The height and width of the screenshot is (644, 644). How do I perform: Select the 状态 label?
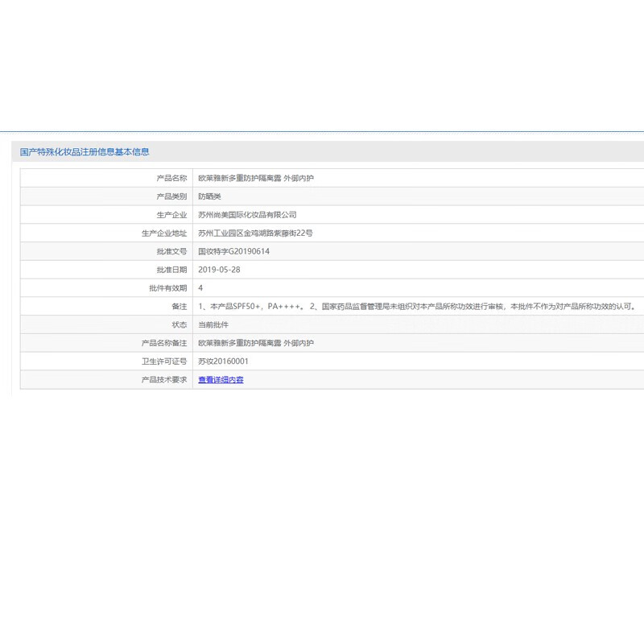pyautogui.click(x=179, y=325)
